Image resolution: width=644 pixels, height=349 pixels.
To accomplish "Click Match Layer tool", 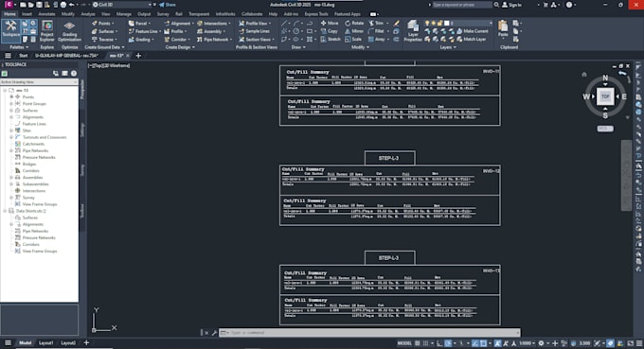I will [472, 40].
